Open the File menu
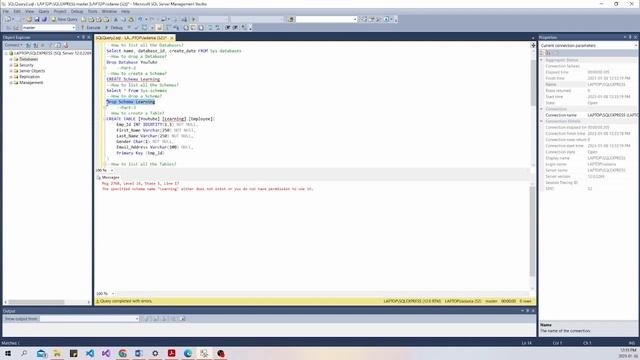Screen dimensions: 640x360 (x=6, y=11)
